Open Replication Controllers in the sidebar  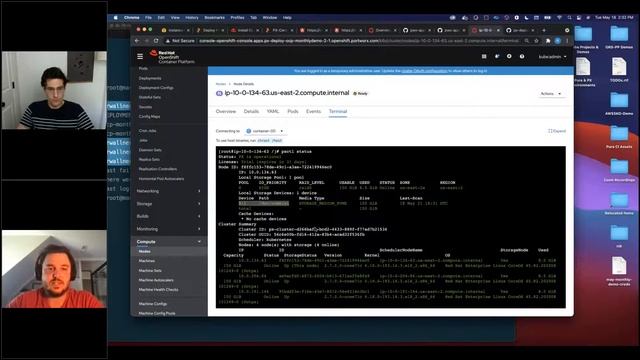point(158,169)
